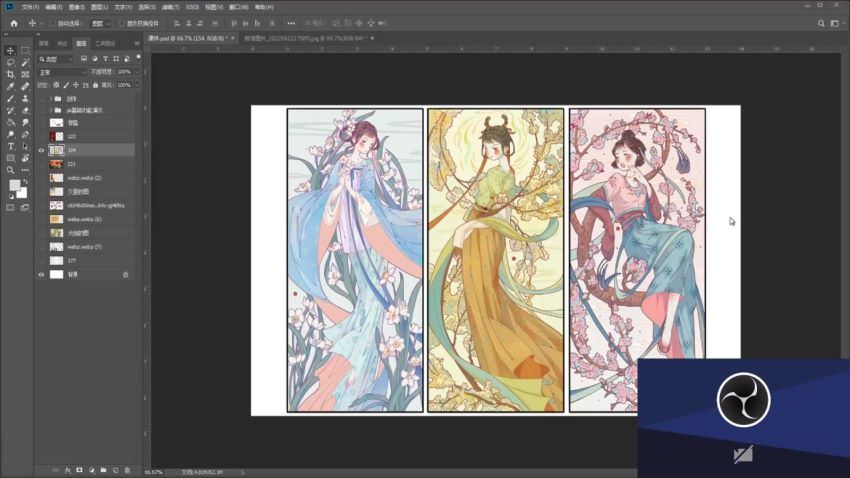Click the background color swatch
The height and width of the screenshot is (478, 850).
23,194
